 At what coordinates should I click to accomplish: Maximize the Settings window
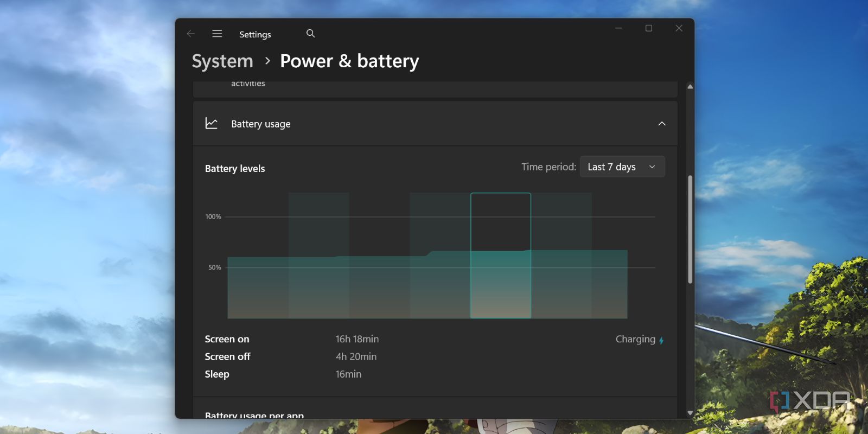click(649, 28)
